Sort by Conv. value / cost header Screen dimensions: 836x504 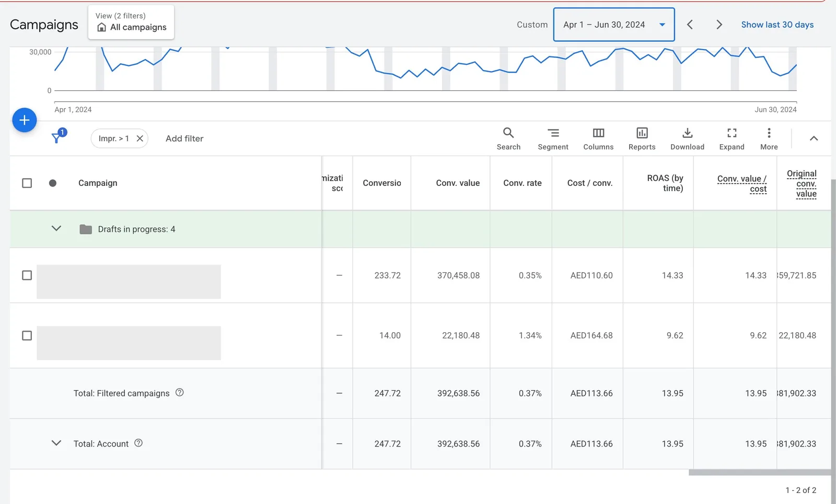(x=741, y=183)
